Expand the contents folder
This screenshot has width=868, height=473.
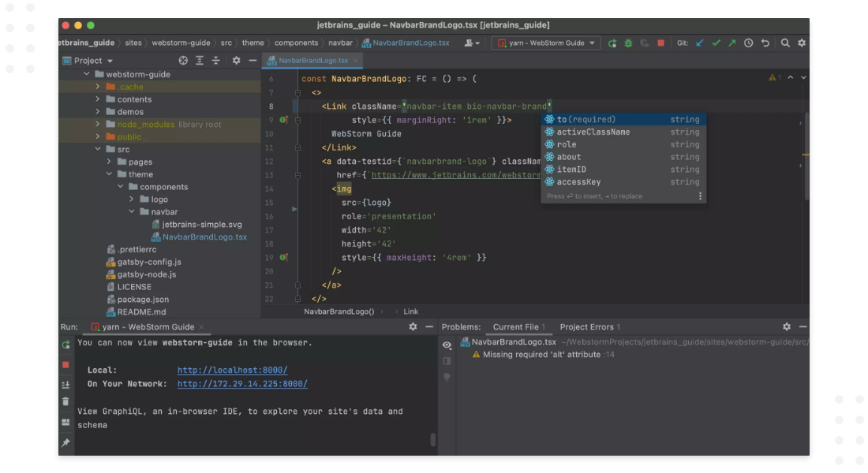point(98,99)
